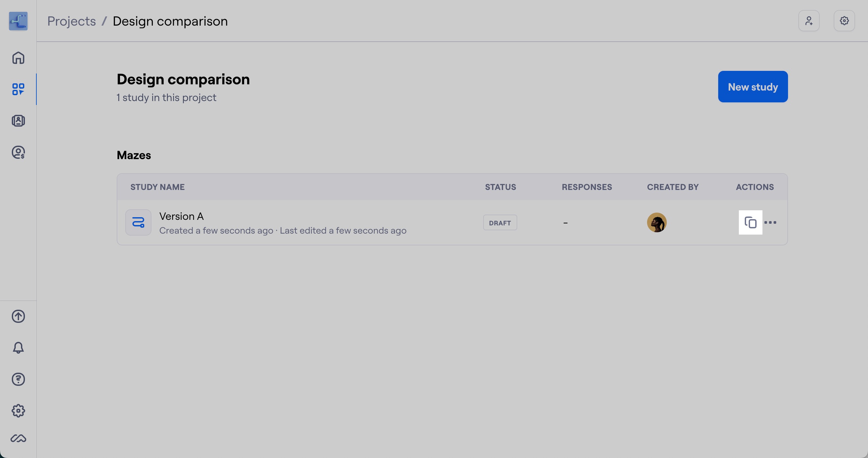This screenshot has height=458, width=868.
Task: Click the workspace avatar at top left
Action: point(18,21)
